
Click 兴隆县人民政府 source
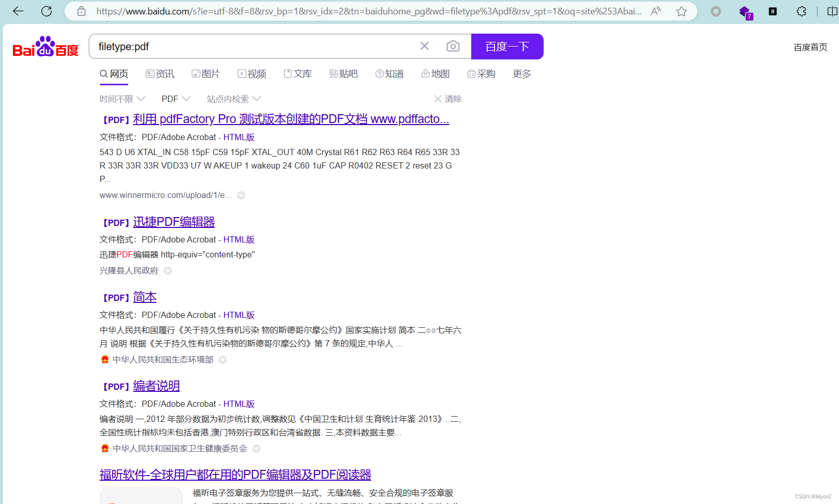click(x=129, y=270)
